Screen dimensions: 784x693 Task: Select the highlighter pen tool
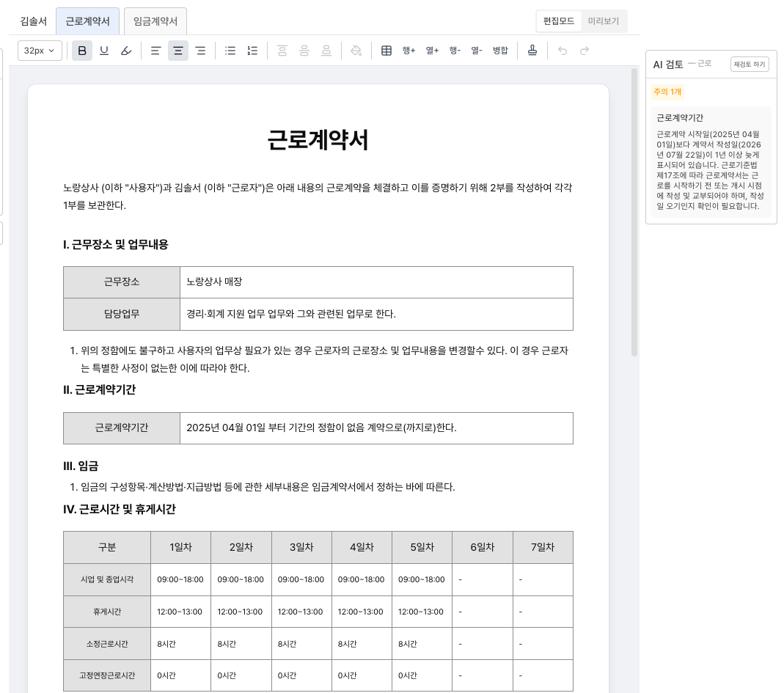pos(126,51)
